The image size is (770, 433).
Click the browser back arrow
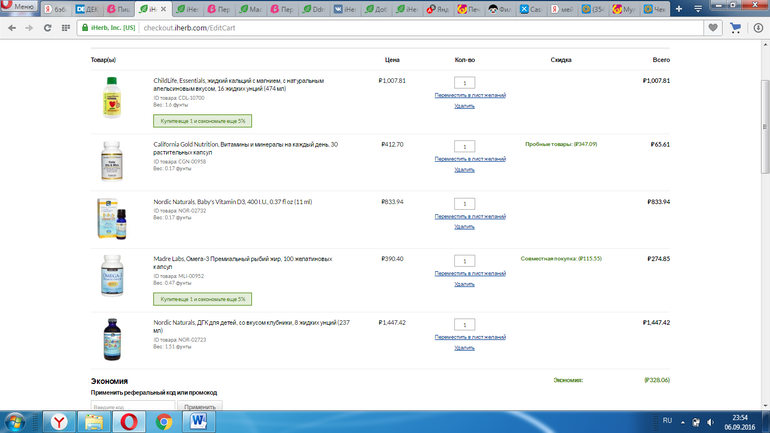[x=12, y=28]
